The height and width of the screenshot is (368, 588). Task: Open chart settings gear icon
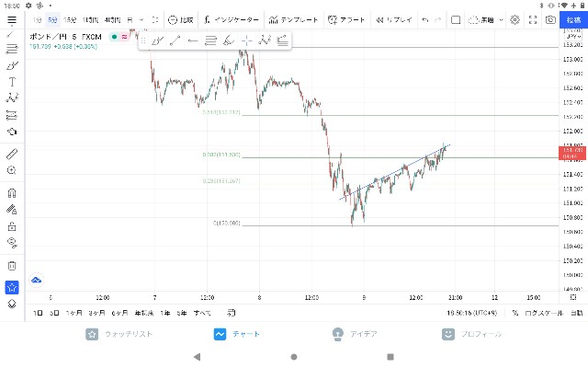tap(514, 20)
